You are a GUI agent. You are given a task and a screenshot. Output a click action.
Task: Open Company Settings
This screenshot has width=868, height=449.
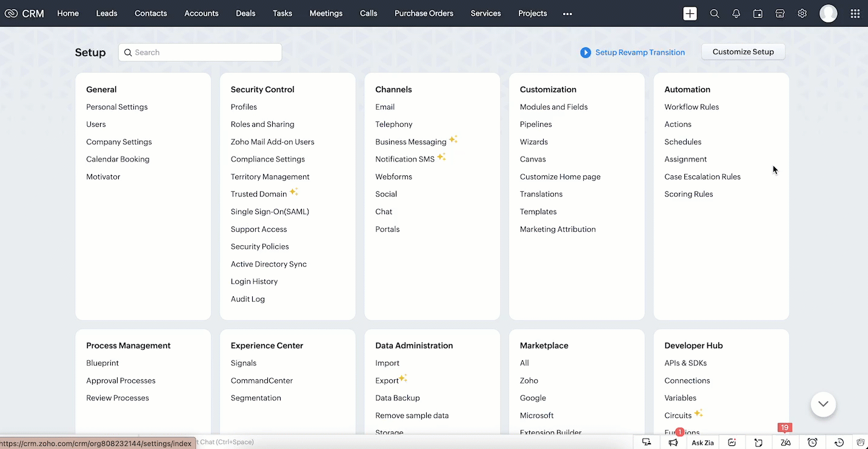pyautogui.click(x=119, y=142)
